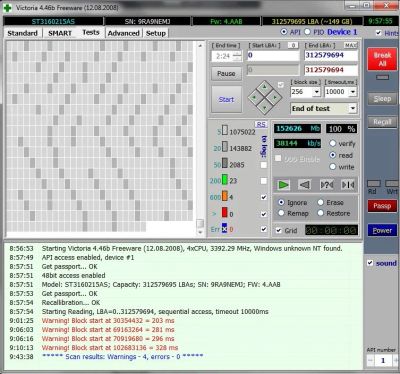The image size is (400, 374).
Task: Click the blue Power button
Action: pos(382,230)
